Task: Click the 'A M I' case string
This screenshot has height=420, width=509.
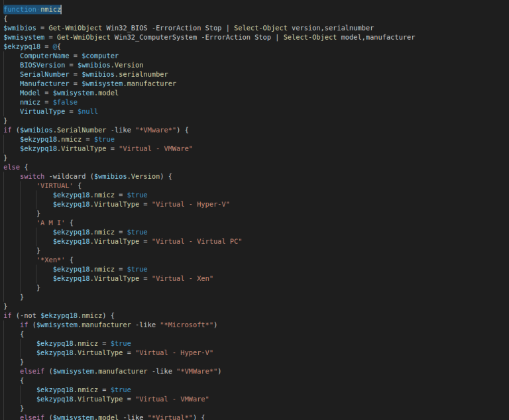Action: [x=50, y=223]
